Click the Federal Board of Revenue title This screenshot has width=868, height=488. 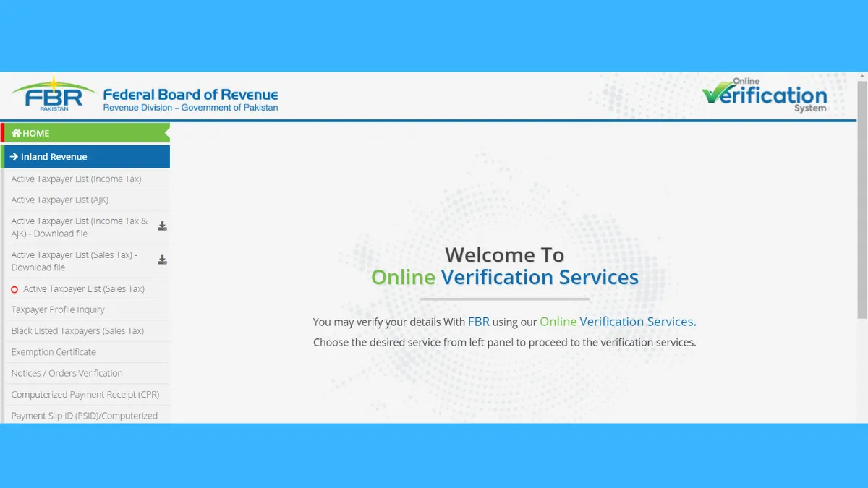tap(190, 95)
